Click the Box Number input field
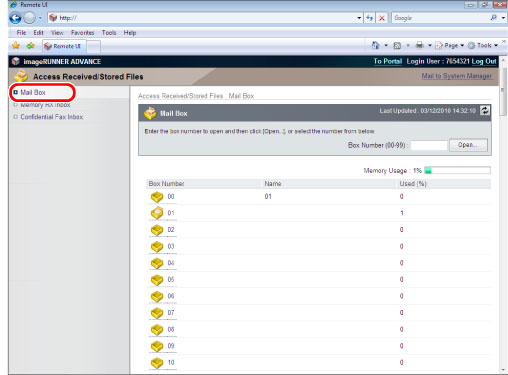The height and width of the screenshot is (375, 508). tap(429, 145)
